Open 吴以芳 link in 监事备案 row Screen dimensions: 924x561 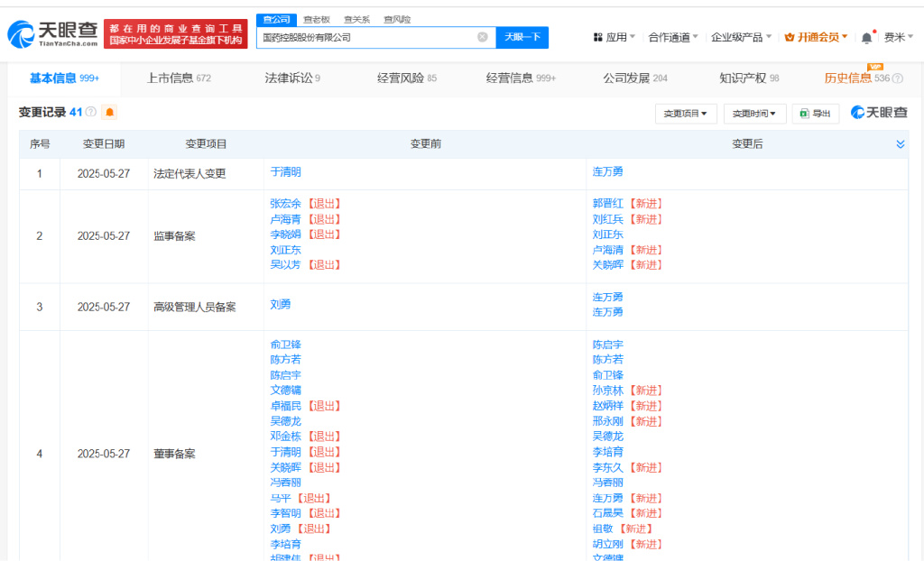[x=285, y=265]
